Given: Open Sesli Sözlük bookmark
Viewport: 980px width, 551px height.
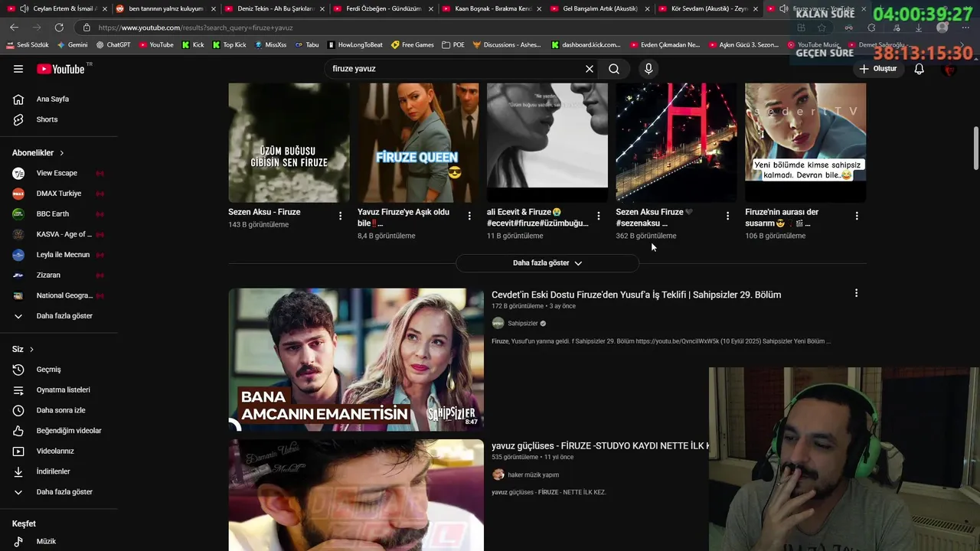Looking at the screenshot, I should pyautogui.click(x=28, y=45).
